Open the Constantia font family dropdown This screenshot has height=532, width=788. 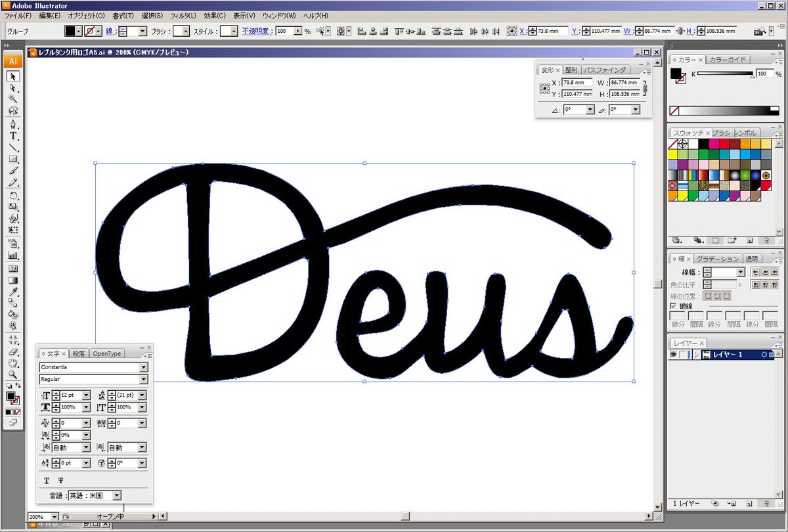coord(143,367)
